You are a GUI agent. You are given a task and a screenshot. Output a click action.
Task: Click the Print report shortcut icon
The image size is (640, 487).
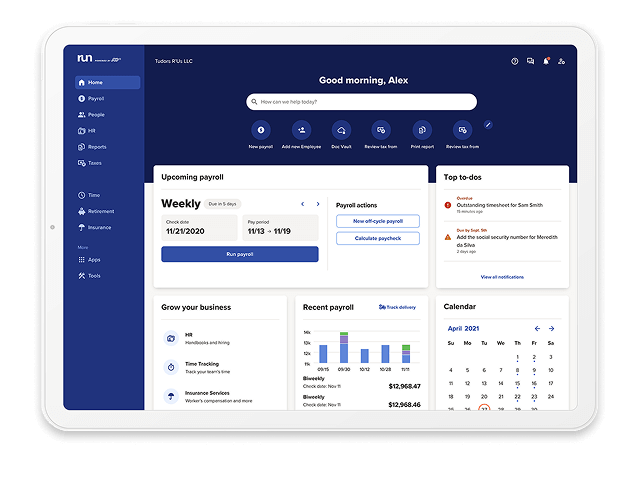coord(421,130)
